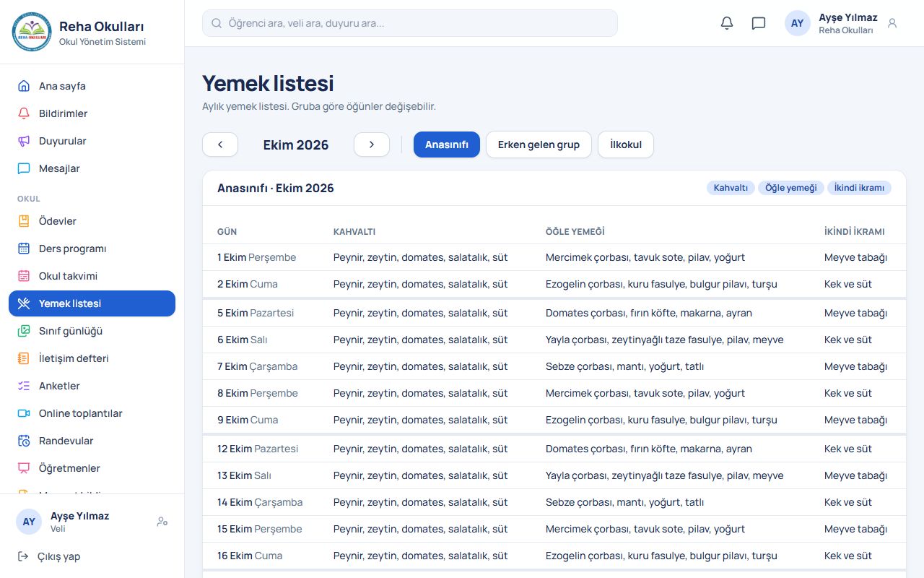The image size is (924, 578).
Task: Click the gallery icon beside Sınıf günlüğü
Action: [24, 331]
